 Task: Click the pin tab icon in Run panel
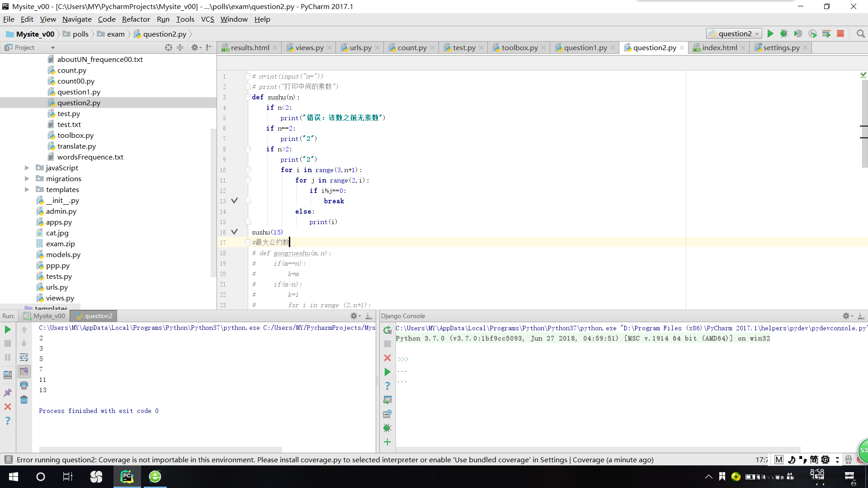point(8,393)
